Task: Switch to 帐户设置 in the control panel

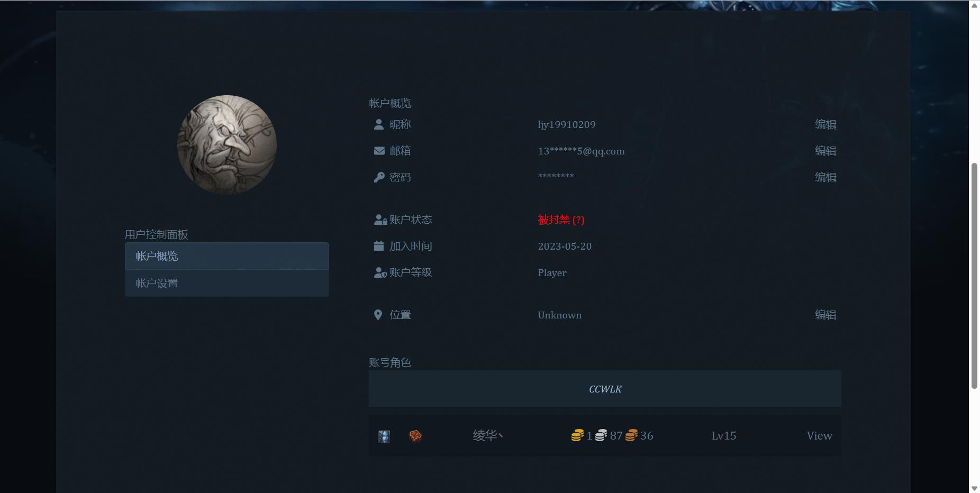Action: click(x=156, y=283)
